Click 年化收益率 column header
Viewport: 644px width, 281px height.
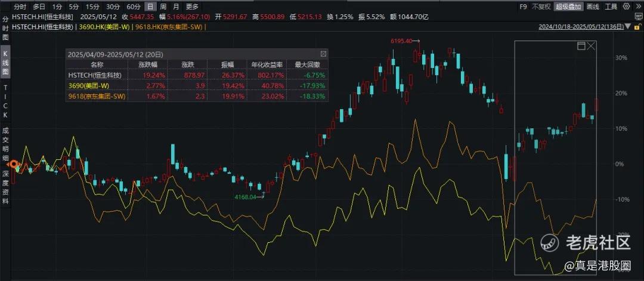tap(267, 64)
